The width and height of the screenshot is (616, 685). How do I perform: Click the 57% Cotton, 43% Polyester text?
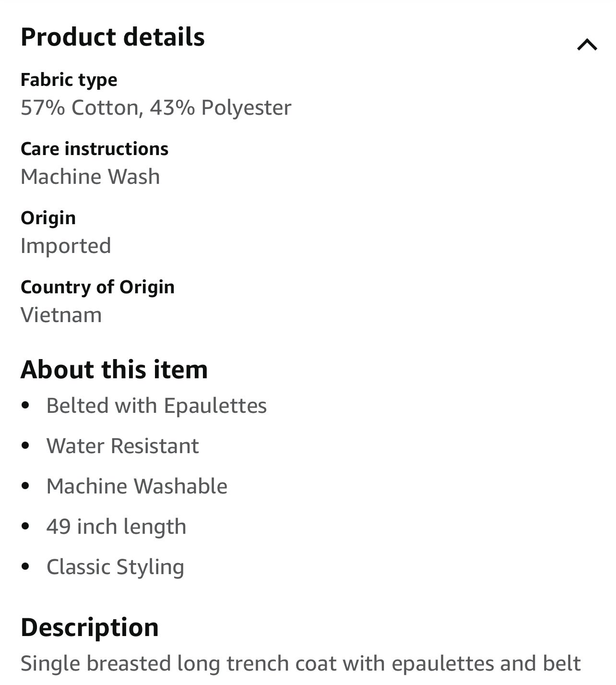coord(156,108)
